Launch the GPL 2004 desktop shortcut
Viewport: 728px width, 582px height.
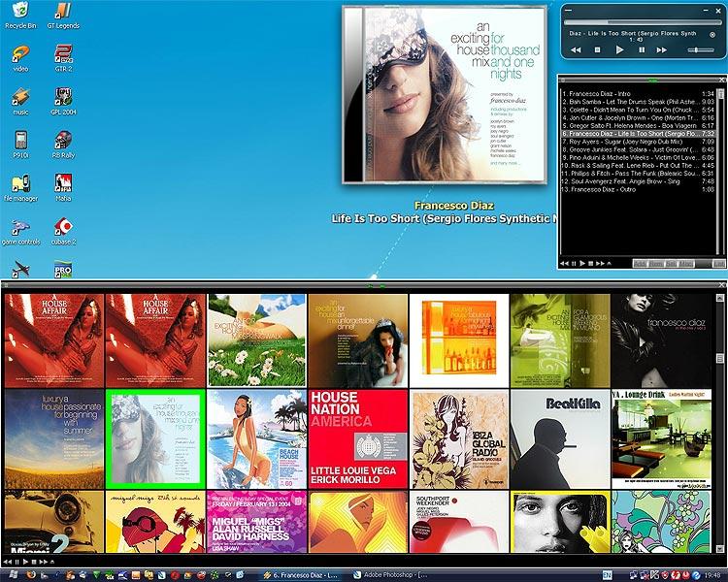[x=63, y=102]
